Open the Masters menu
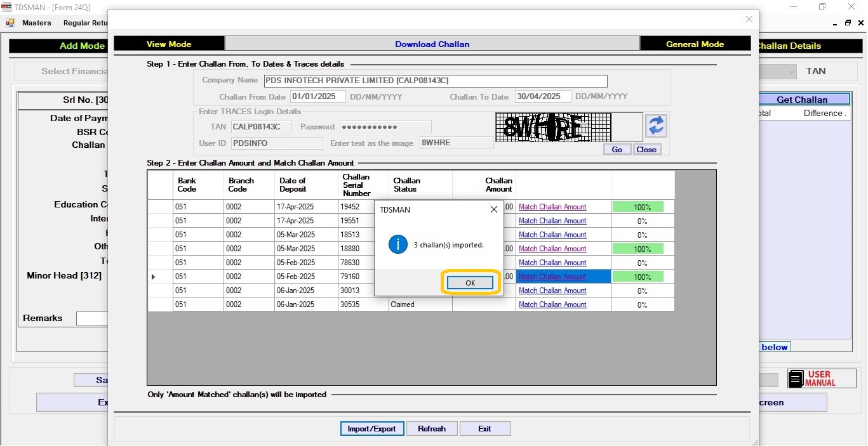The width and height of the screenshot is (868, 446). tap(36, 23)
